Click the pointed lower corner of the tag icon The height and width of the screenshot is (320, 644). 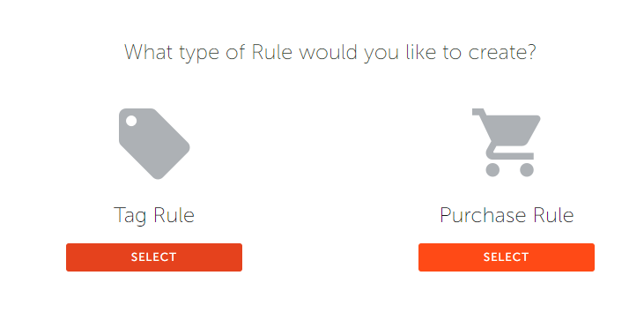pos(158,175)
